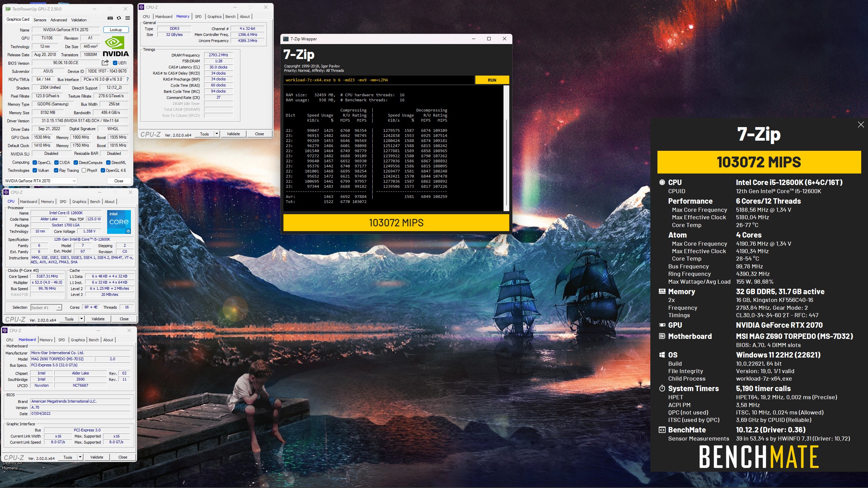Toggle the DirectCompute checkbox
Screen dimensions: 868x488
pyautogui.click(x=76, y=163)
